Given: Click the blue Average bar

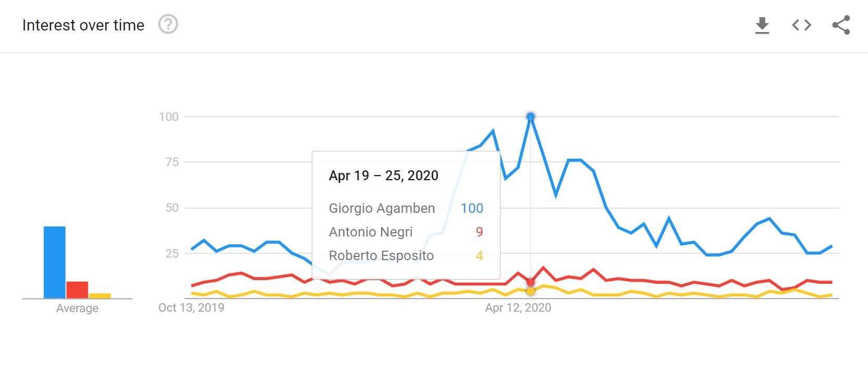Looking at the screenshot, I should coord(55,262).
